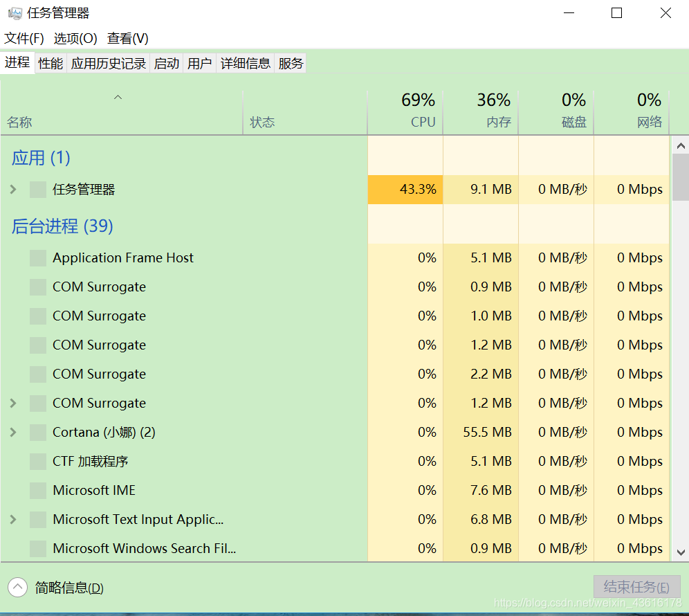Open the 查看 menu
689x616 pixels.
[127, 38]
